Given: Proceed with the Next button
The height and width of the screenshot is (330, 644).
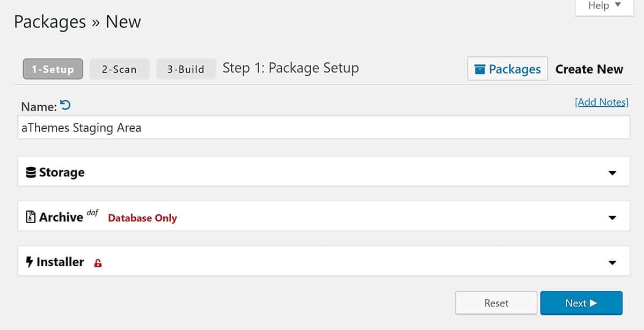Looking at the screenshot, I should (581, 303).
